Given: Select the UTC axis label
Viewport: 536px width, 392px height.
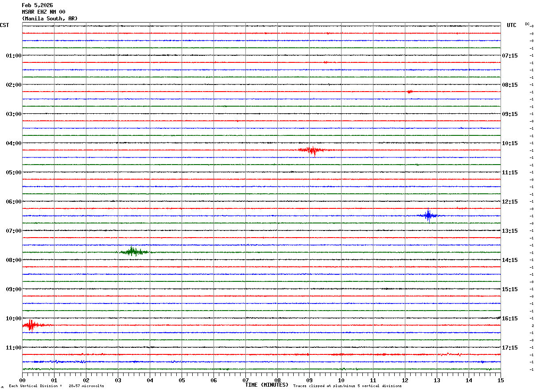Looking at the screenshot, I should click(511, 25).
